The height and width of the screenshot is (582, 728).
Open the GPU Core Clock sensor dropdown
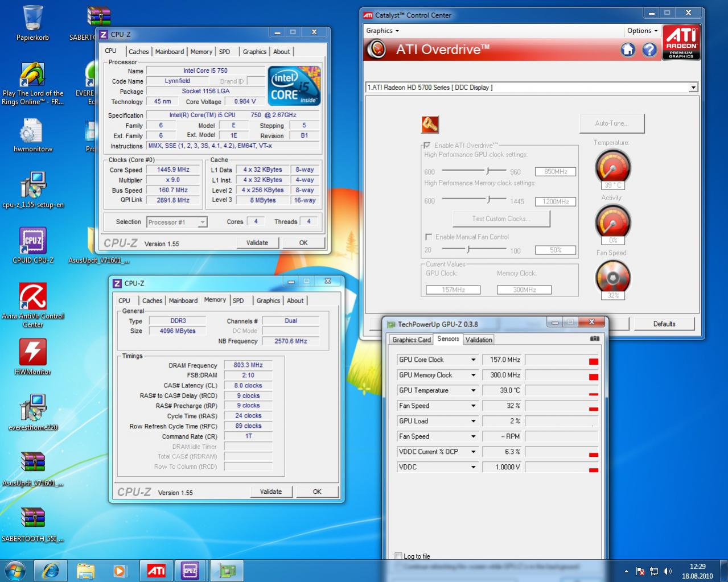473,360
